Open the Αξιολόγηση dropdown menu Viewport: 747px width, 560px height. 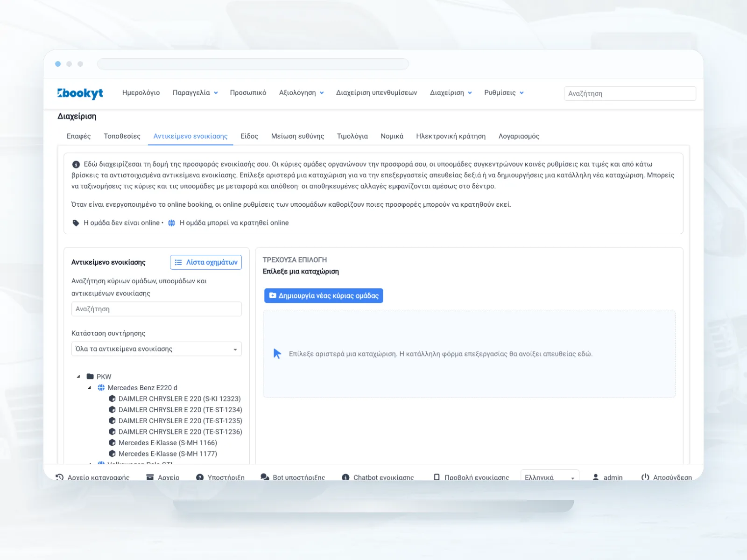pos(301,93)
